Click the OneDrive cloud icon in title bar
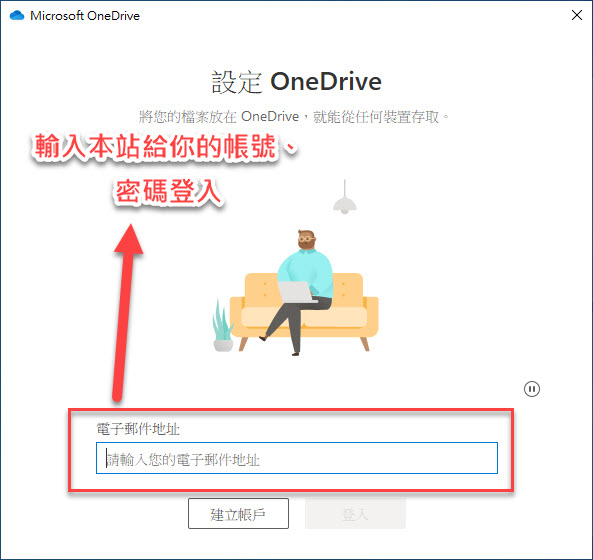This screenshot has height=560, width=593. click(x=17, y=16)
